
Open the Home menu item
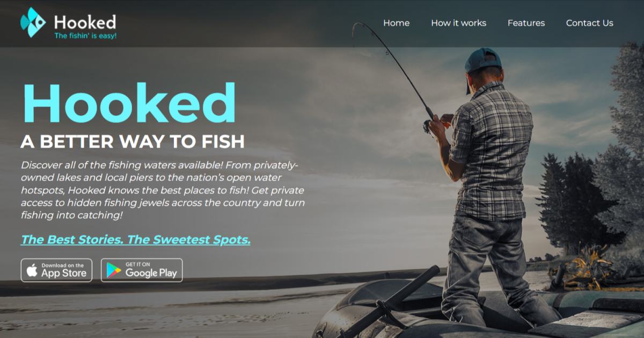397,23
